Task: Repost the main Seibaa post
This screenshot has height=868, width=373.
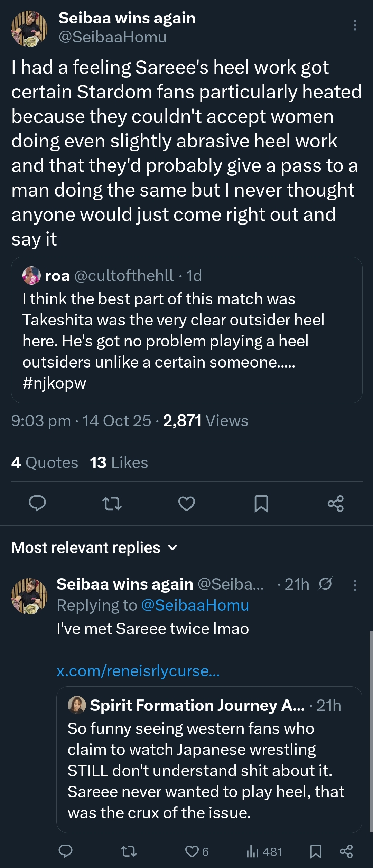Action: coord(112,503)
